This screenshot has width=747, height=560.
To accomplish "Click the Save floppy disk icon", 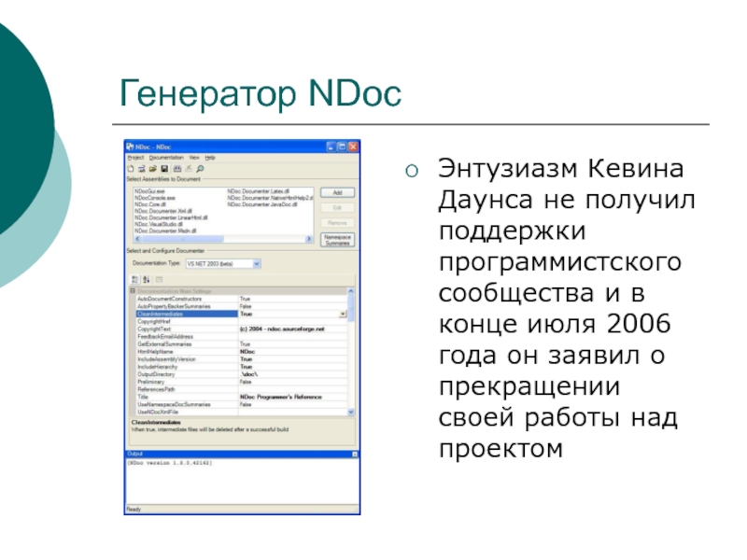I will [x=164, y=169].
